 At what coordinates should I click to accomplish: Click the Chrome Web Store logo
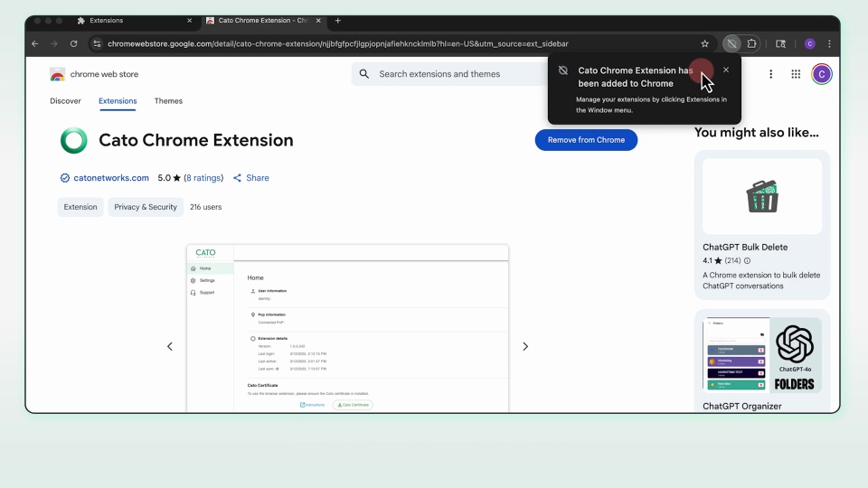[57, 74]
